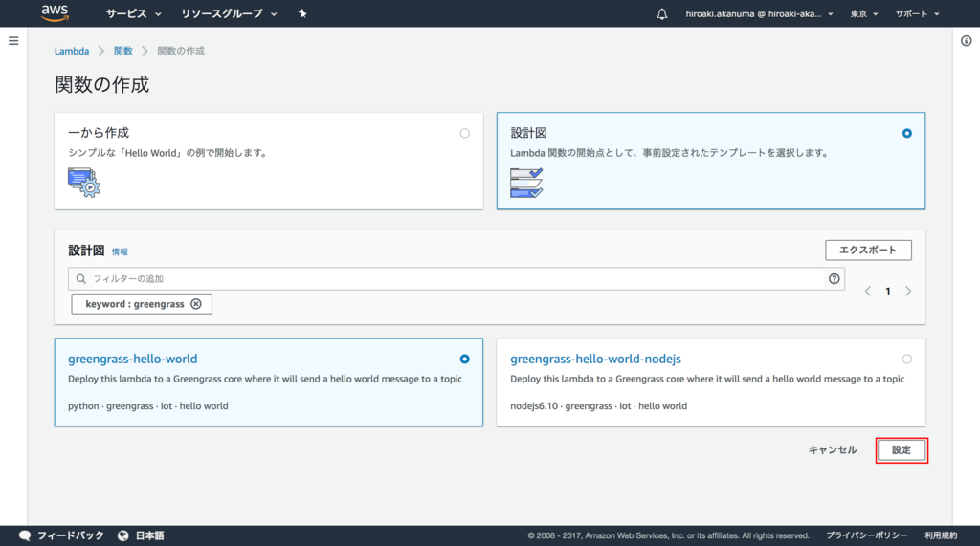
Task: Click the 日本語 language selector
Action: pyautogui.click(x=150, y=535)
